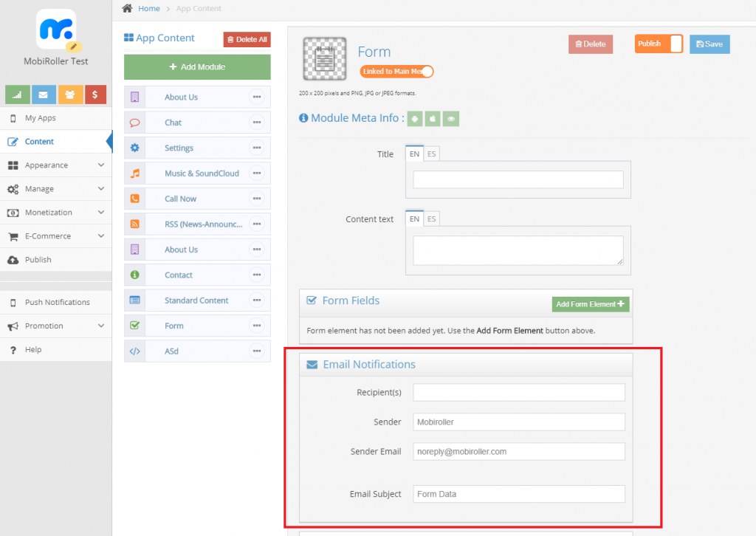Click the checkered module image placeholder thumbnail
756x536 pixels.
pyautogui.click(x=324, y=58)
